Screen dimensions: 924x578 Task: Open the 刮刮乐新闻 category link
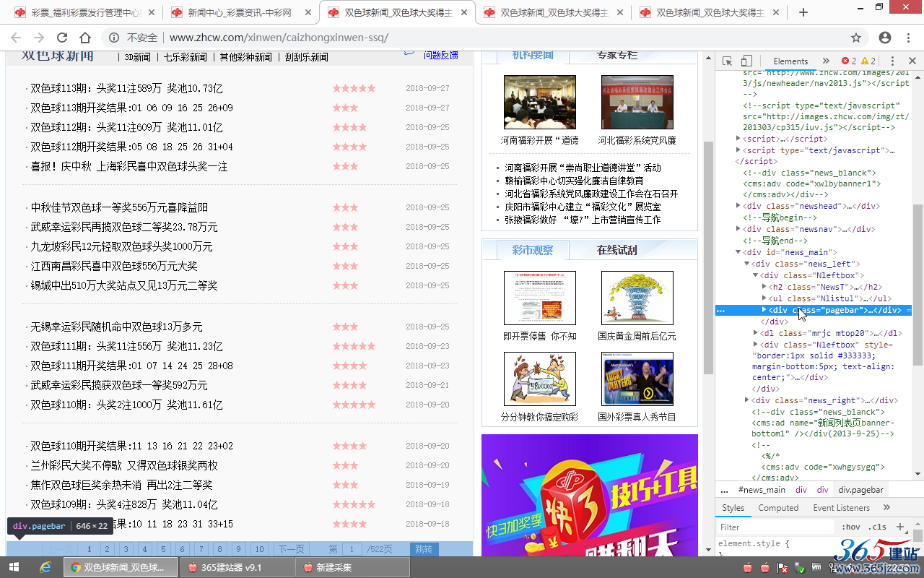306,57
